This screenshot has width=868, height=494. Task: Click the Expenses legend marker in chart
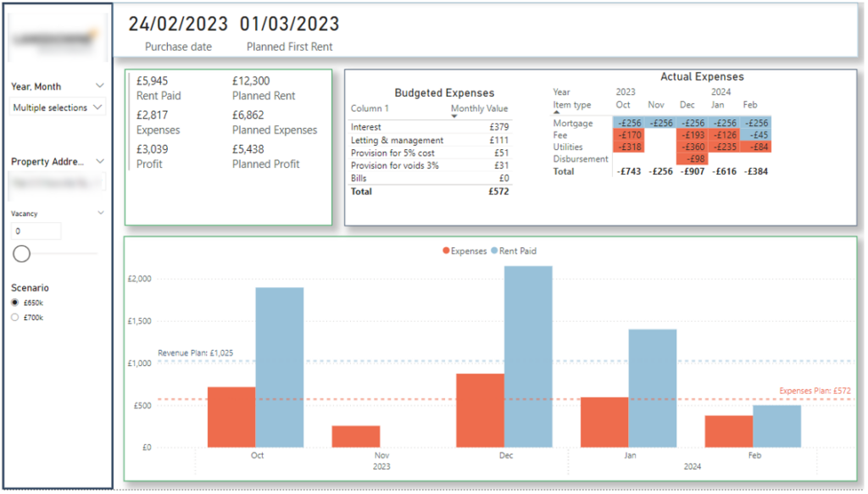[x=445, y=251]
